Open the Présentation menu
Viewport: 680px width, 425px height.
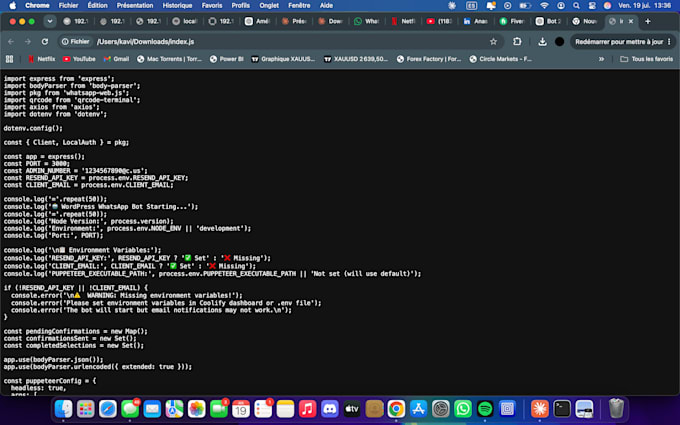[135, 6]
